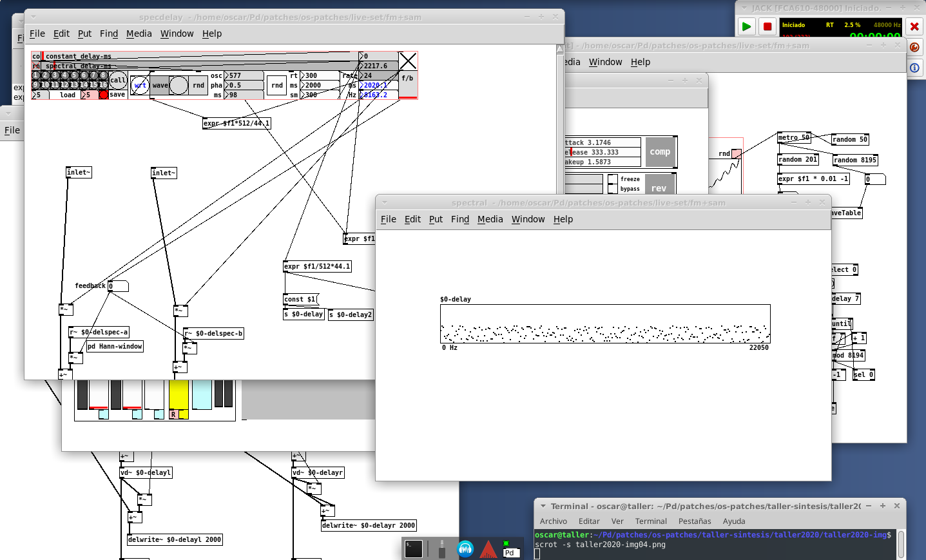
Task: Enable the freeze toggle
Action: coord(612,179)
